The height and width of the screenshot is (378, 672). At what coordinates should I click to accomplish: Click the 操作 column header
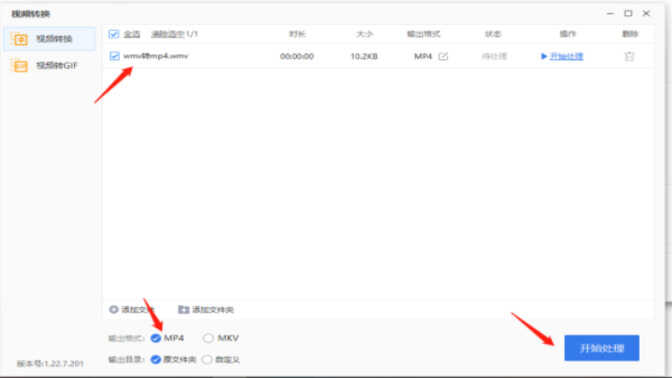[x=567, y=34]
